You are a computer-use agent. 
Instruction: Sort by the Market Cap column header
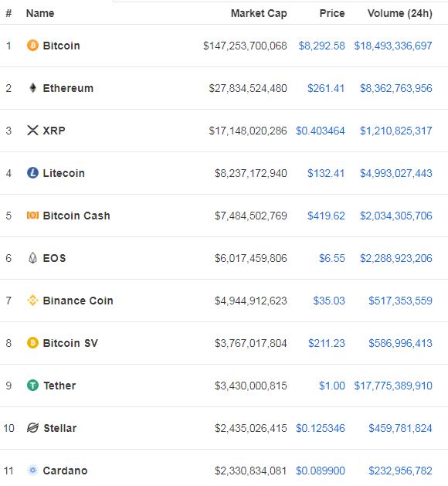click(259, 14)
